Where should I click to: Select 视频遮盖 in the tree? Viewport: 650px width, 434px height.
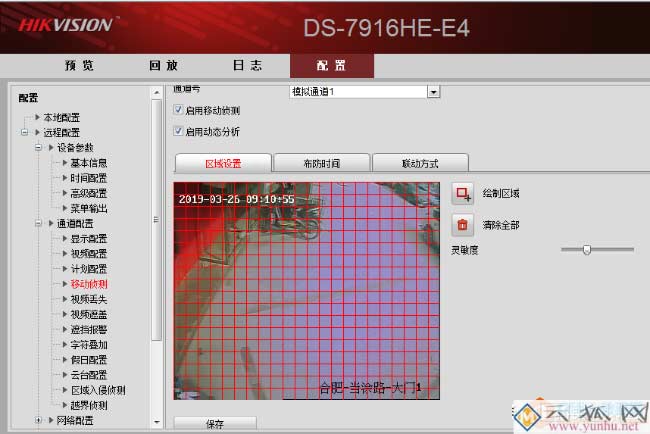click(89, 315)
